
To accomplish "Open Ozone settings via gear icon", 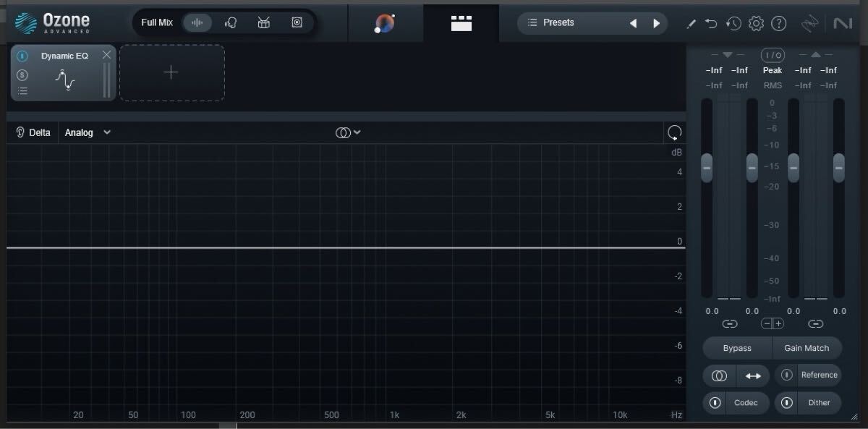I will (x=756, y=23).
